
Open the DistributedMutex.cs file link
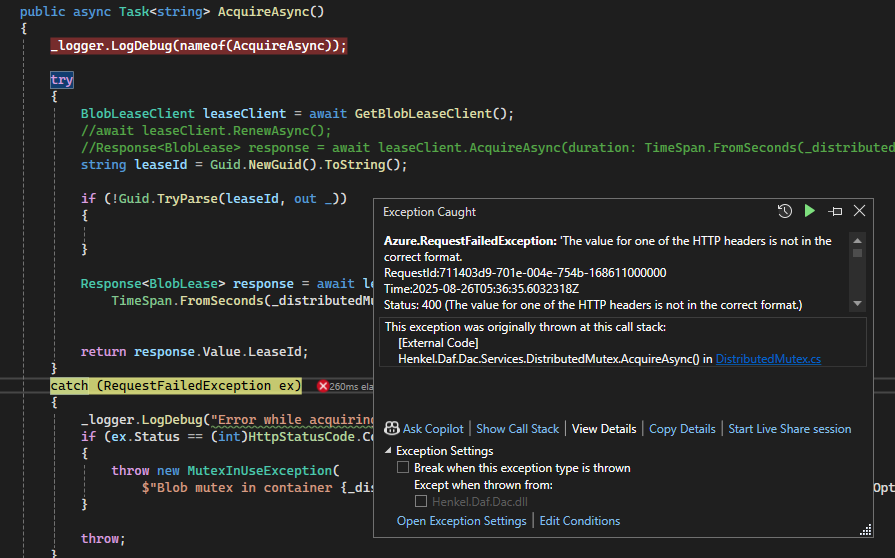768,359
